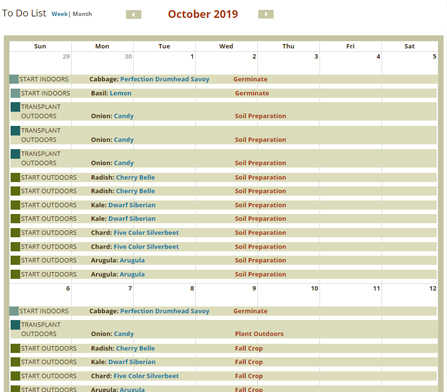Select the October 7 date cell
Viewport: 447px width, 392px height.
pos(102,295)
